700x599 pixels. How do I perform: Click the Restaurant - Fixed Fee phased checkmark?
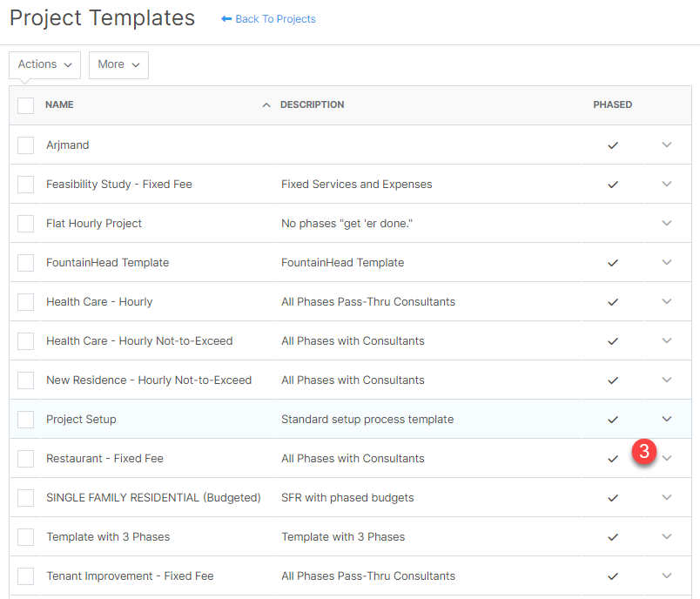click(x=613, y=460)
